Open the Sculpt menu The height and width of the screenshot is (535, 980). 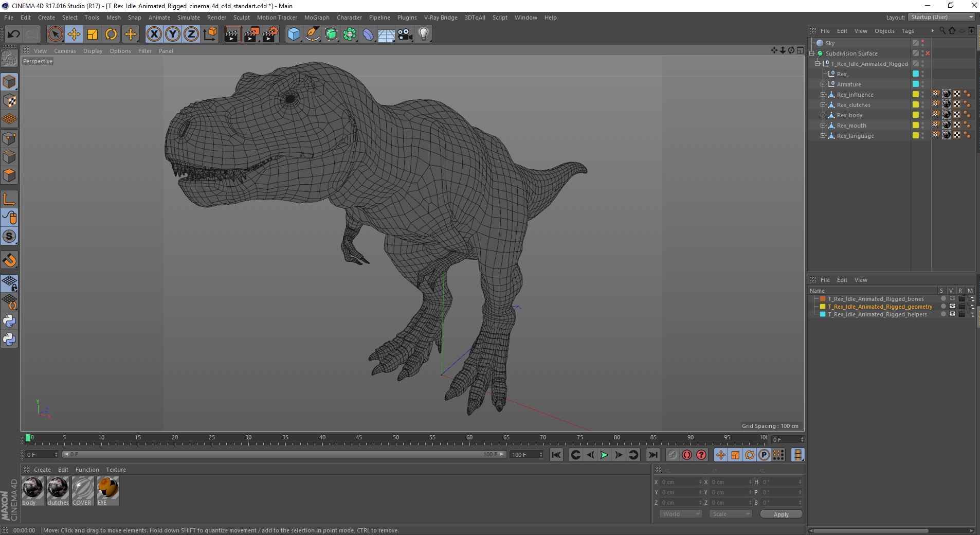[x=242, y=17]
